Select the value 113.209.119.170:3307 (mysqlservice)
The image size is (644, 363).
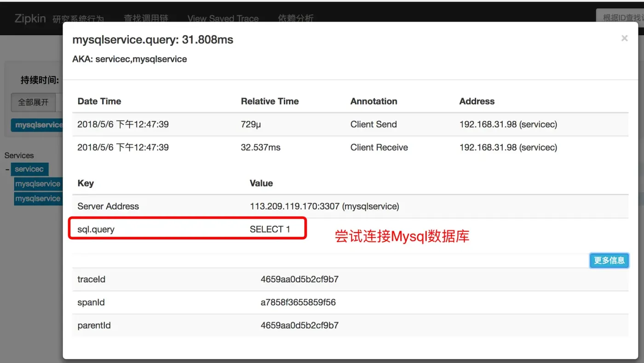324,206
